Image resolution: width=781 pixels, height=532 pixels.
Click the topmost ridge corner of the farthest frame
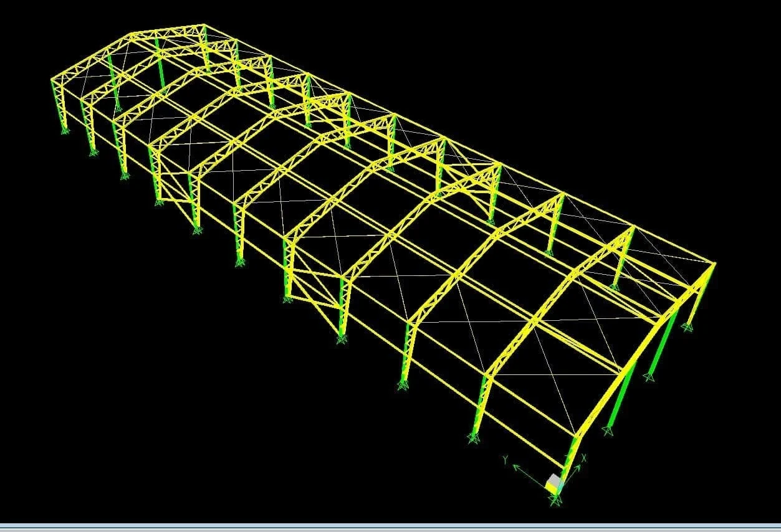(204, 26)
